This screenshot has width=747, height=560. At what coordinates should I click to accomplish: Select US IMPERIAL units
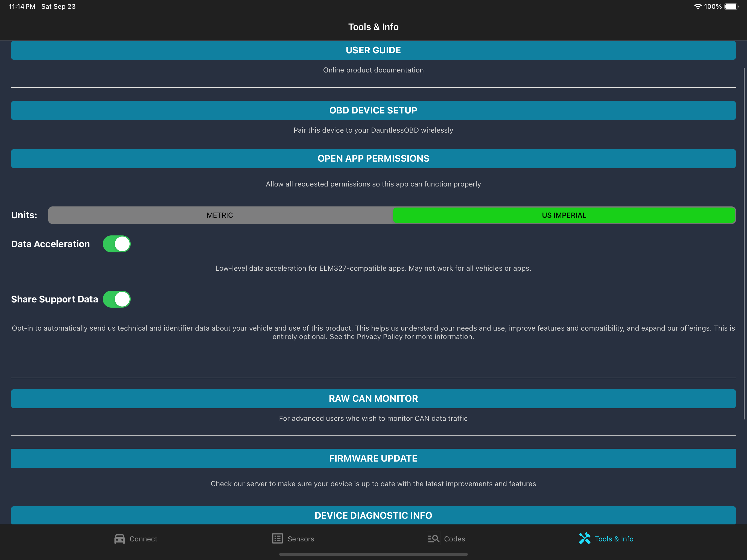(564, 215)
